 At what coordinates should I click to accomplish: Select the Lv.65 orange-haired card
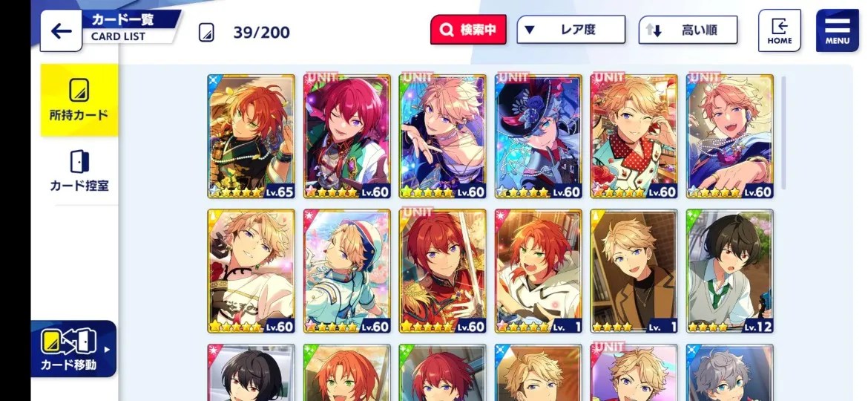(251, 136)
